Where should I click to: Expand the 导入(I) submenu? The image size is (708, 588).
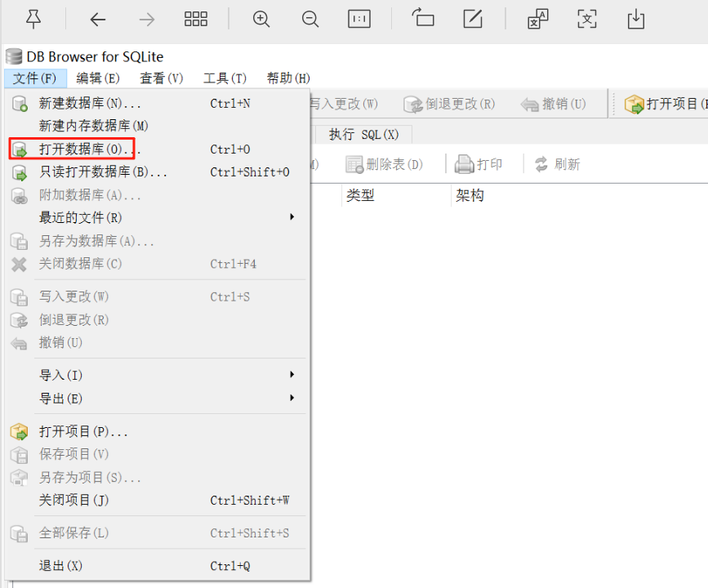pos(157,375)
